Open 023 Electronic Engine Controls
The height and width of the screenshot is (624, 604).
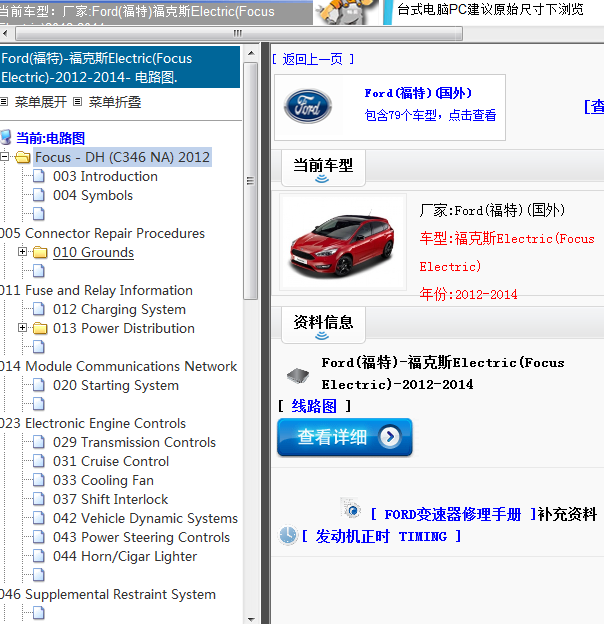(x=93, y=423)
